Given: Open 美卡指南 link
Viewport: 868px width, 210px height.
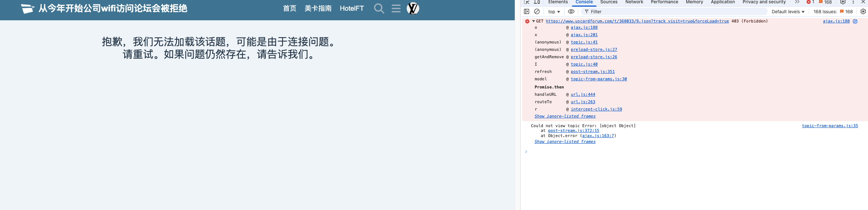Looking at the screenshot, I should [318, 8].
